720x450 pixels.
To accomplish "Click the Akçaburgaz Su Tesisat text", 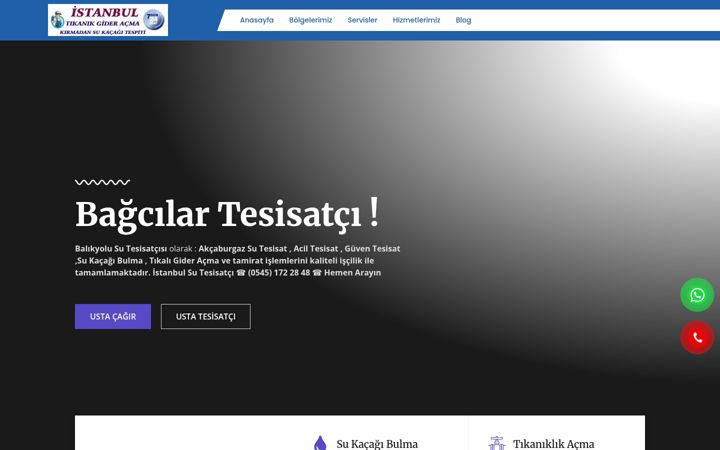I will pos(242,248).
